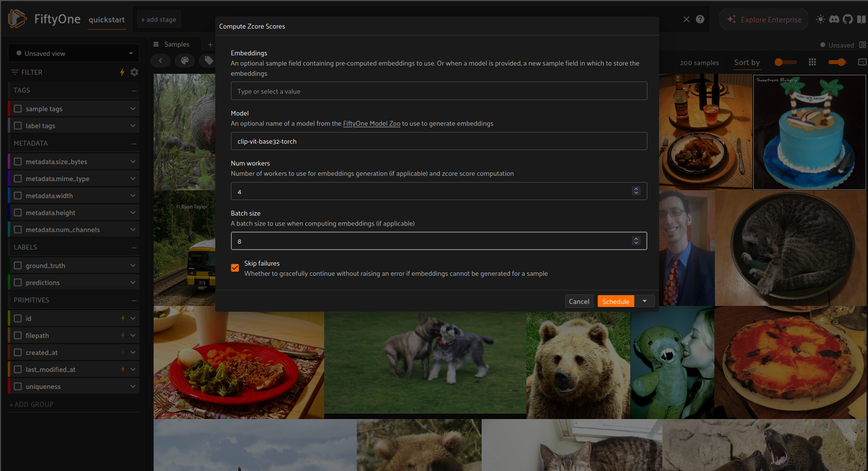Show ground_truth labels checkbox

click(18, 266)
